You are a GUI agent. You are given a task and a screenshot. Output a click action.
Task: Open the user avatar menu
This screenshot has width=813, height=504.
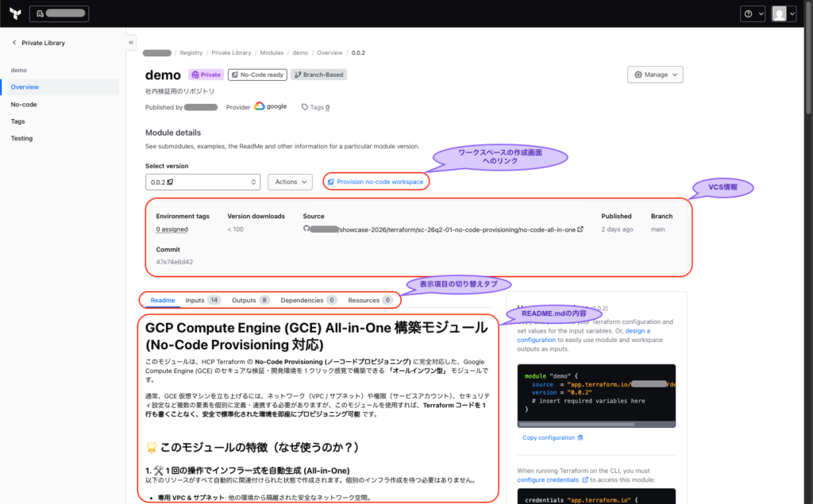(784, 14)
